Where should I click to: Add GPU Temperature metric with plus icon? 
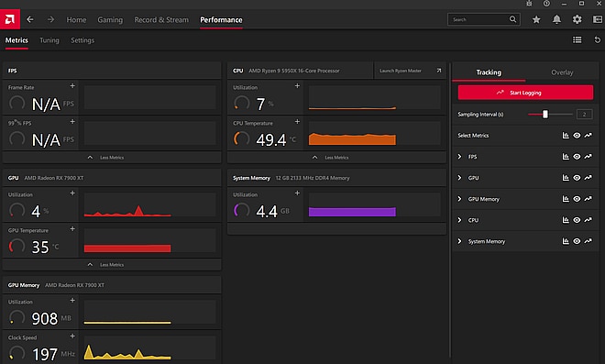72,229
